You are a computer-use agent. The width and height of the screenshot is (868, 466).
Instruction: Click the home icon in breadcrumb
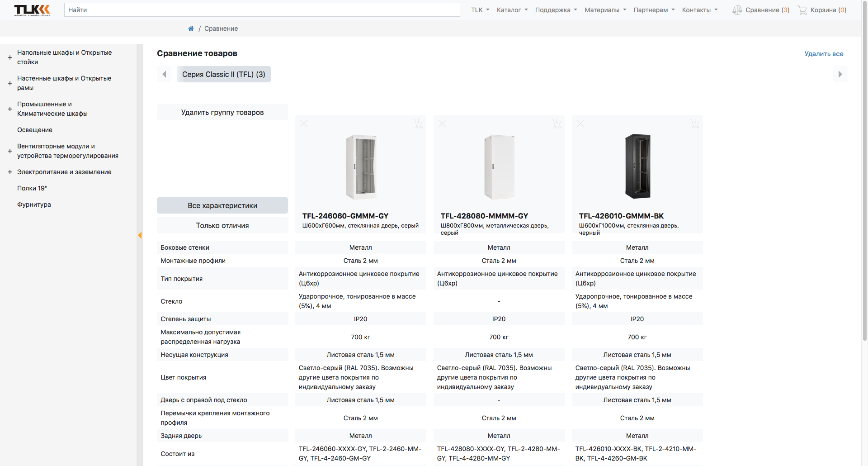pos(191,29)
